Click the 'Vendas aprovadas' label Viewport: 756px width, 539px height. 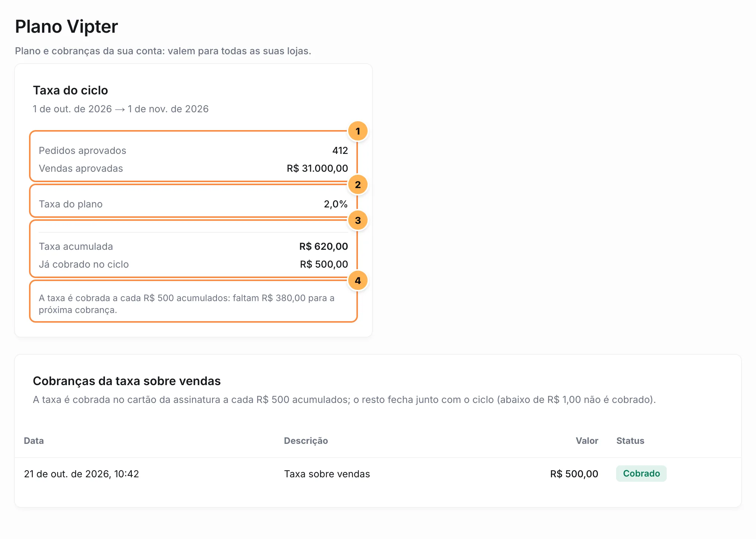(81, 168)
